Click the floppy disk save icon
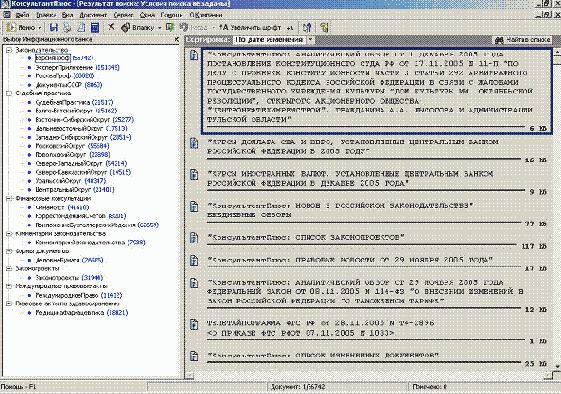561x394 pixels. tap(54, 28)
